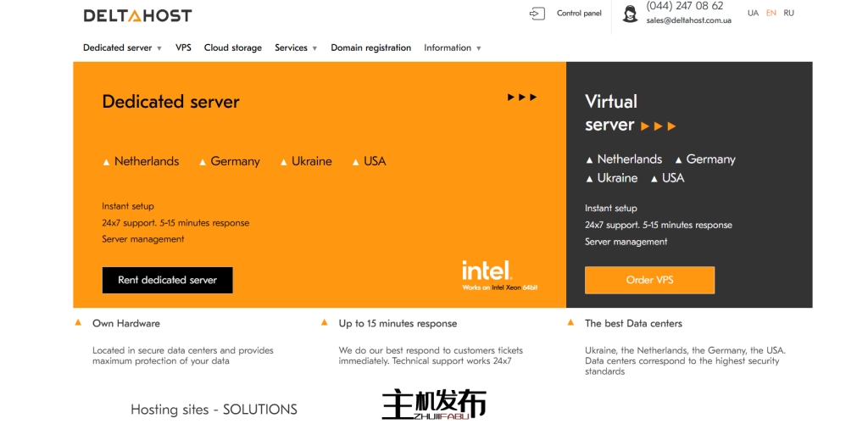This screenshot has height=435, width=868.
Task: Select Germany under Dedicated server
Action: tap(230, 162)
